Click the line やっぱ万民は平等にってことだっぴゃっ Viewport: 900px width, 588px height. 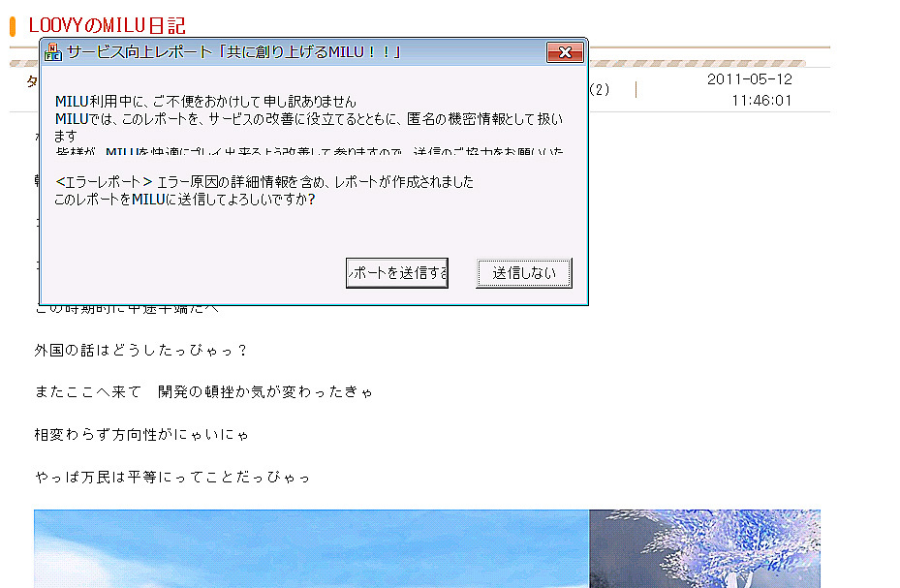(x=171, y=478)
